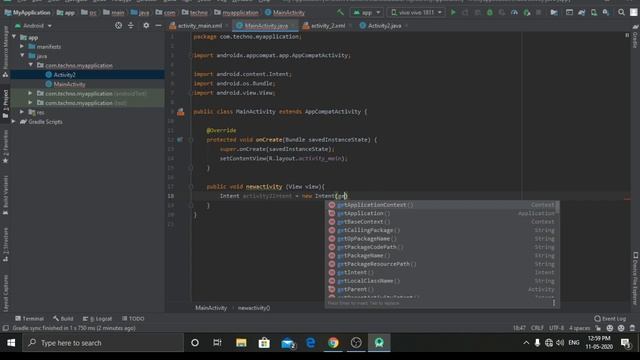The width and height of the screenshot is (640, 360).
Task: Switch to MainActivity.java tab
Action: (266, 26)
